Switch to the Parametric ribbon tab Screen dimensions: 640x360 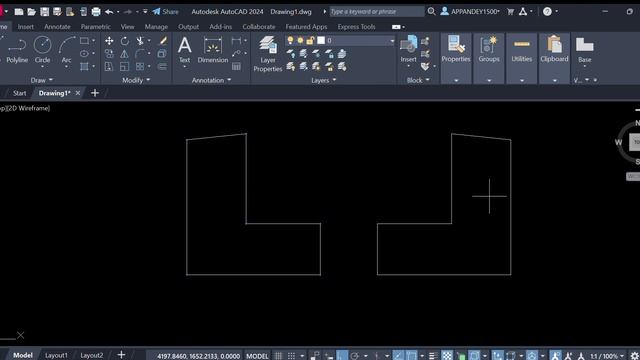[96, 27]
